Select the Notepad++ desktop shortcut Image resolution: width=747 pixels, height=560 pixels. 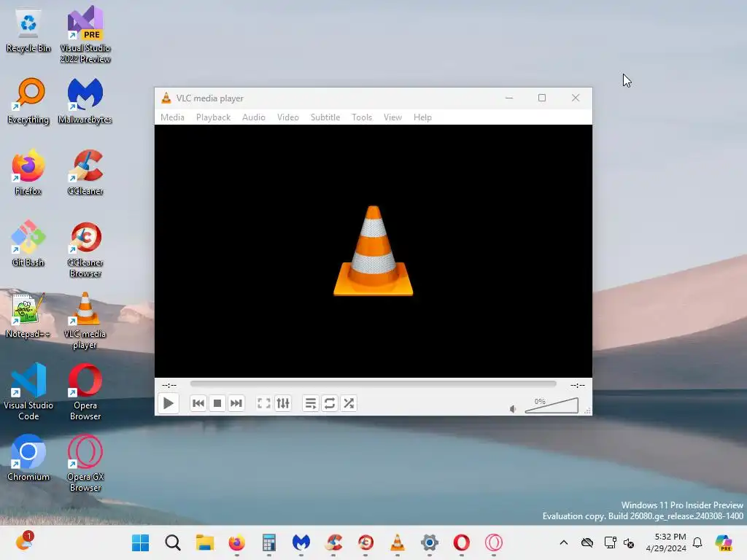click(28, 315)
